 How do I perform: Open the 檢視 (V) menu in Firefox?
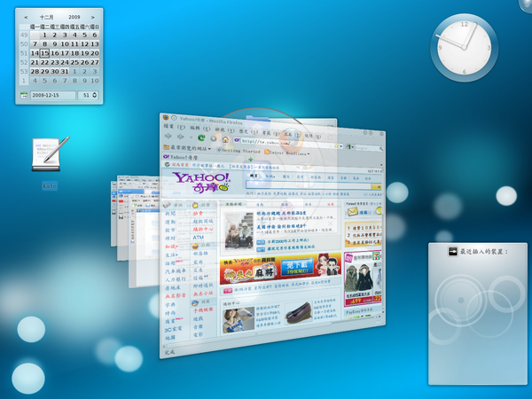pos(224,129)
